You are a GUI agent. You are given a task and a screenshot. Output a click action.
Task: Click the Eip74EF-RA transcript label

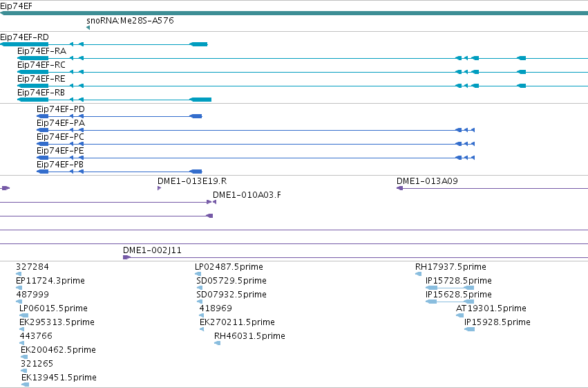click(41, 51)
